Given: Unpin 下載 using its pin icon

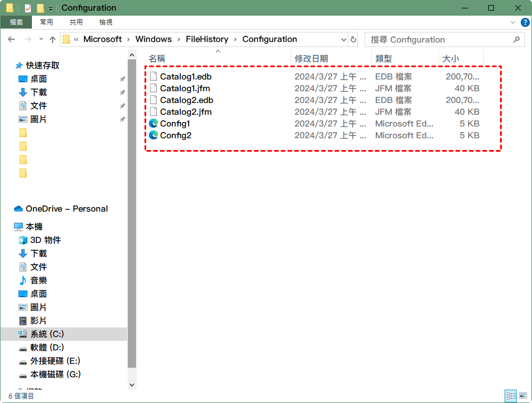Looking at the screenshot, I should pos(122,92).
